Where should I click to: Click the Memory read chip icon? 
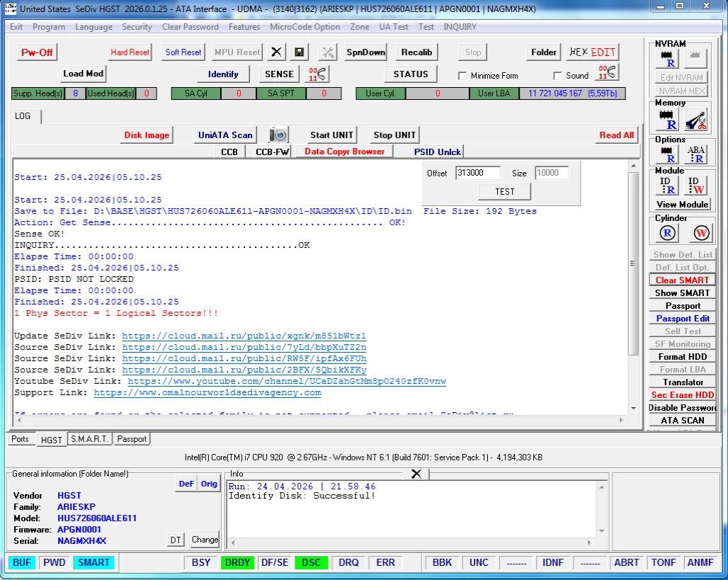coord(666,119)
